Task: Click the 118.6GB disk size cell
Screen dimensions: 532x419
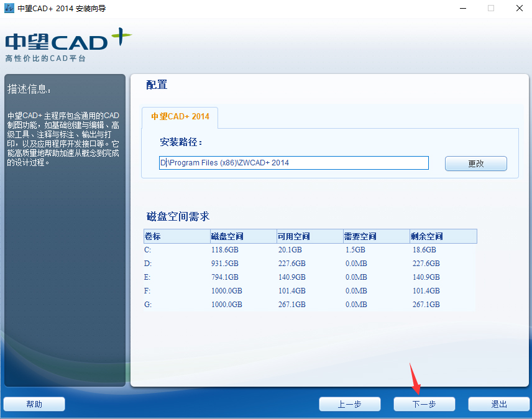Action: coord(224,250)
